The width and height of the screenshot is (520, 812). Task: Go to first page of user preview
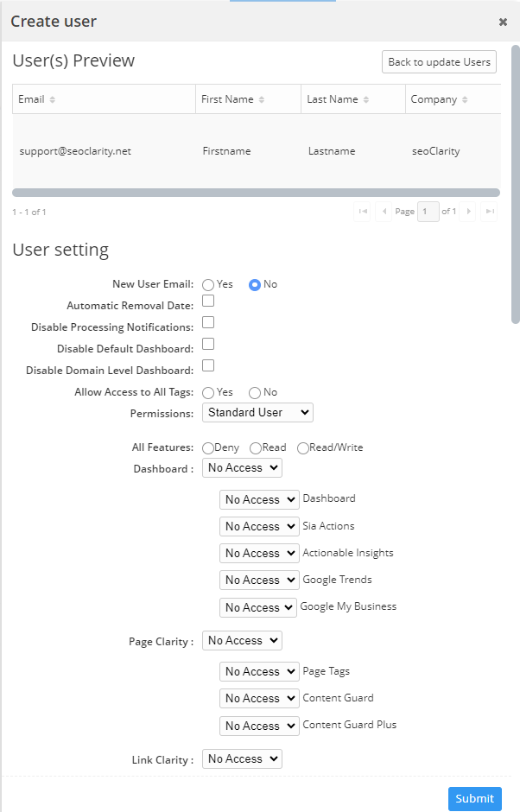coord(362,212)
